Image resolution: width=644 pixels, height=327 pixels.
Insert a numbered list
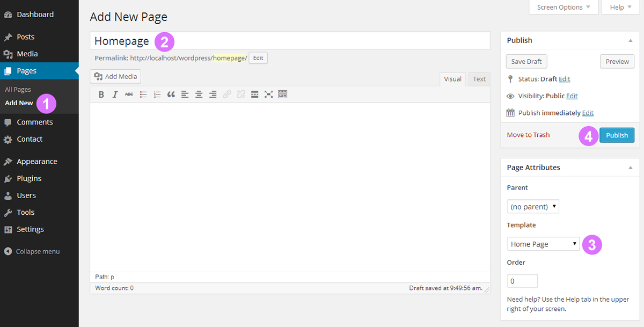(x=157, y=95)
